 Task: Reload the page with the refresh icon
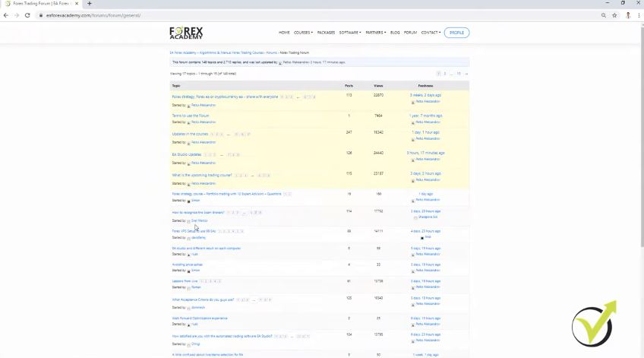pyautogui.click(x=27, y=15)
